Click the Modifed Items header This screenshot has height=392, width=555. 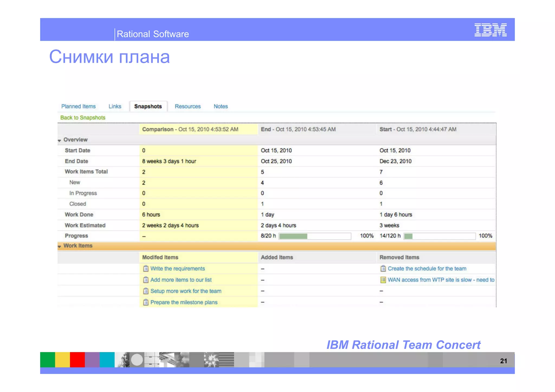coord(198,257)
